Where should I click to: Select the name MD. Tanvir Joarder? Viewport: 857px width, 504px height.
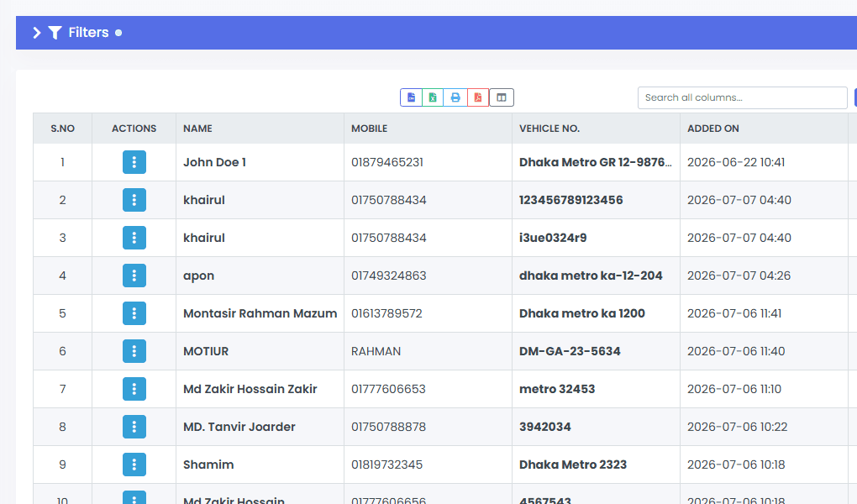(239, 427)
